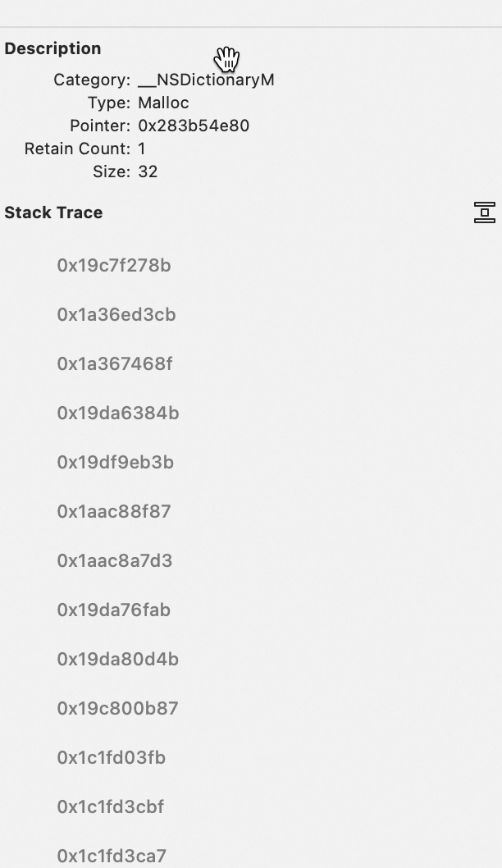Click stack frame 0x1a367468f
This screenshot has width=502, height=868.
pyautogui.click(x=115, y=363)
